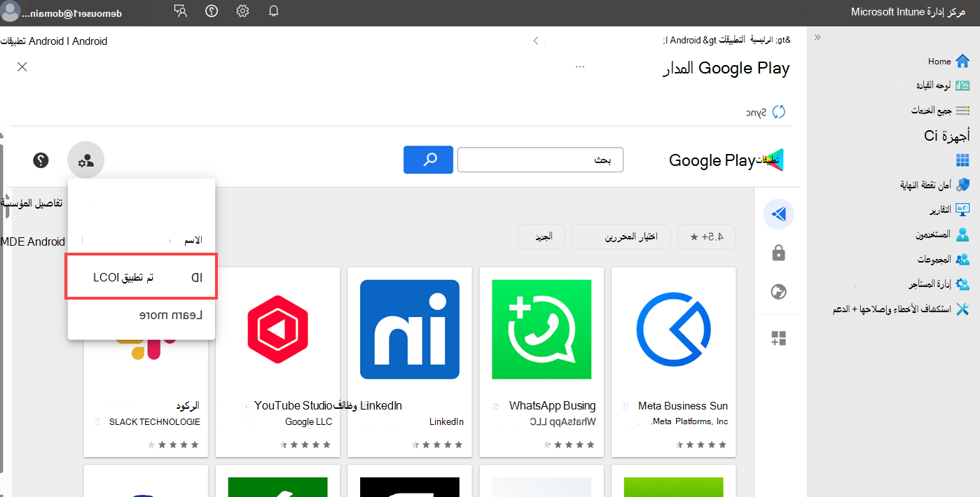Open the Home item in sidebar
The image size is (980, 497).
click(x=948, y=62)
